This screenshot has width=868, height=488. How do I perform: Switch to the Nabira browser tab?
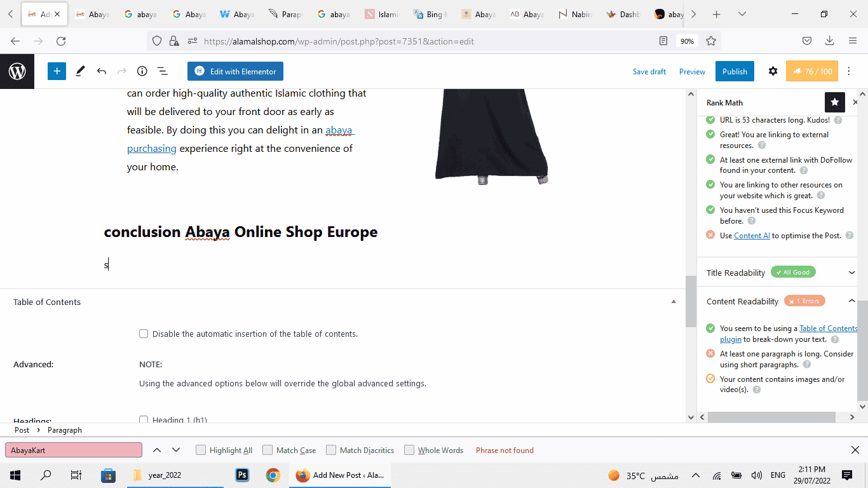[575, 14]
